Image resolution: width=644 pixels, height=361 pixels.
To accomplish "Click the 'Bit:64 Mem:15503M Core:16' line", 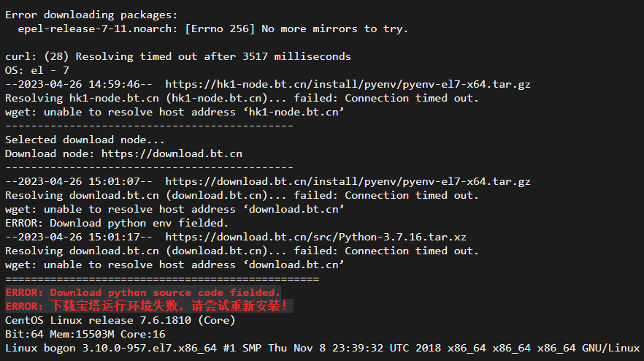I will (x=85, y=334).
